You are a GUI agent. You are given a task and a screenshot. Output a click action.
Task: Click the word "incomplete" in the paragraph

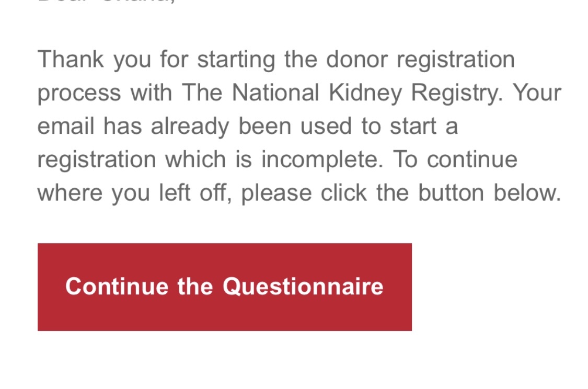click(x=320, y=160)
